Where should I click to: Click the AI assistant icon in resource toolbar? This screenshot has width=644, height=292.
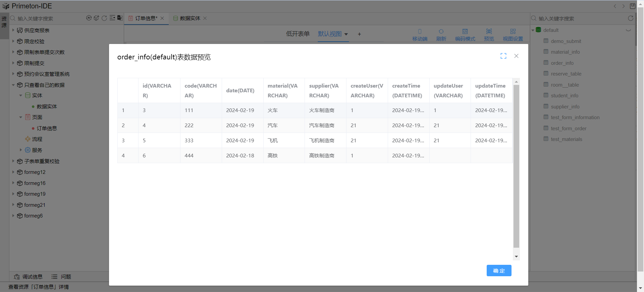[x=89, y=18]
